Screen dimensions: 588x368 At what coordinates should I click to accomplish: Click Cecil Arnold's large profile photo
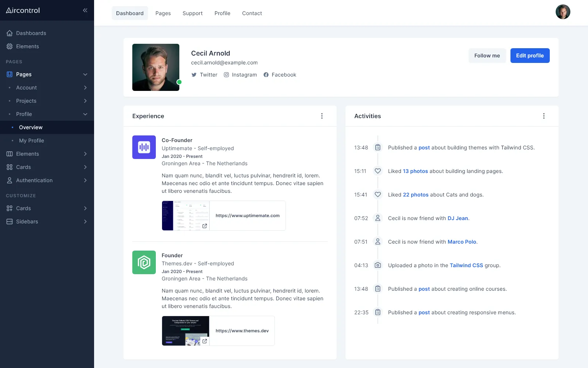[156, 67]
